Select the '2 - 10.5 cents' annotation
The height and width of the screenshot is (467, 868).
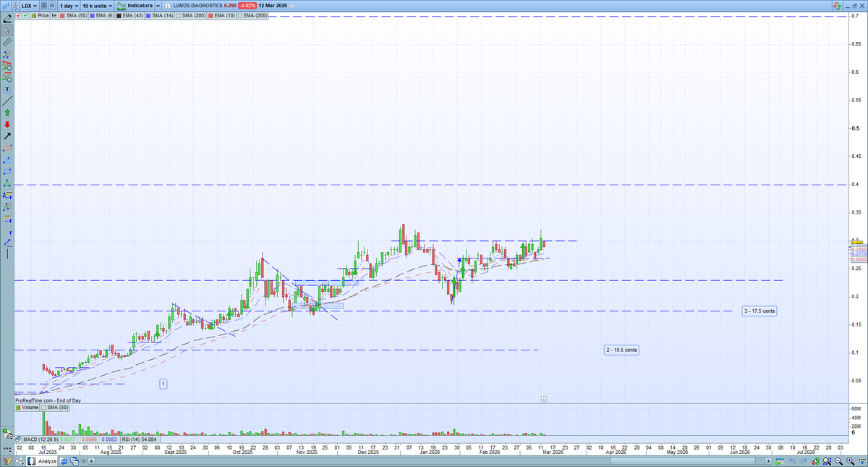coord(622,350)
